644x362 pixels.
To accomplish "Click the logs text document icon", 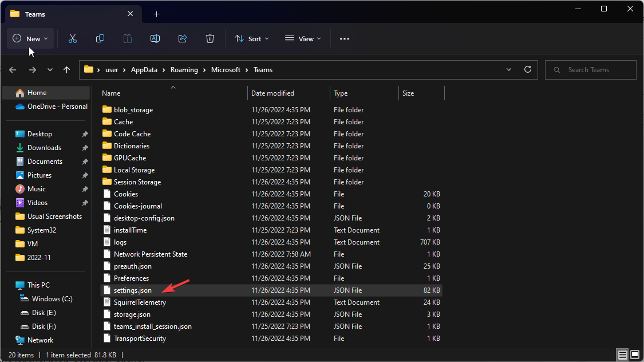I will pyautogui.click(x=107, y=242).
